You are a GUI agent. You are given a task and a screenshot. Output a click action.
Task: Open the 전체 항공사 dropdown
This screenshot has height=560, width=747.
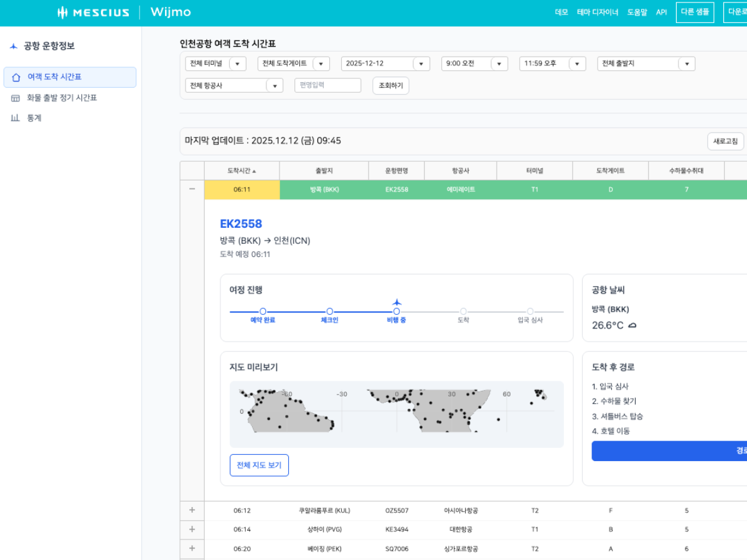(274, 86)
